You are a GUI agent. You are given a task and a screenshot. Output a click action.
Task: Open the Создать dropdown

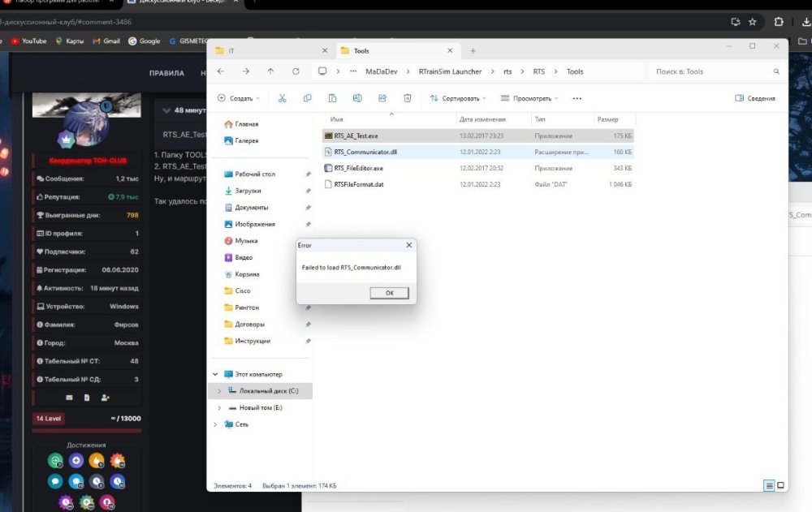click(x=238, y=98)
